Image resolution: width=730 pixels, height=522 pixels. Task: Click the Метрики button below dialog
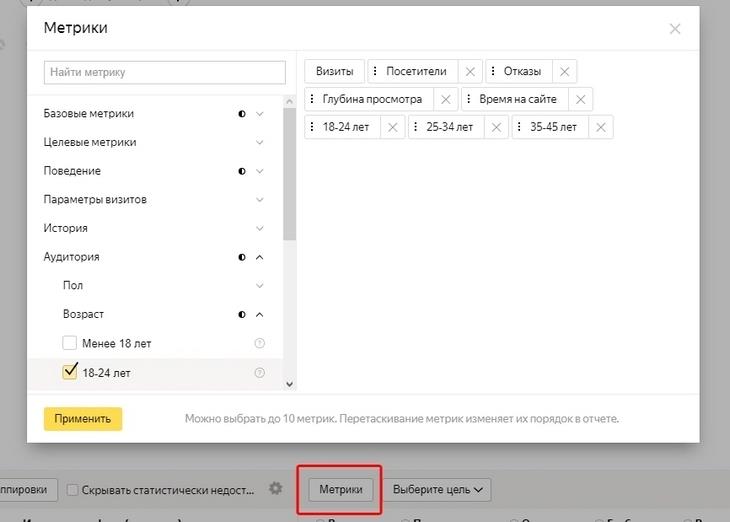[341, 490]
